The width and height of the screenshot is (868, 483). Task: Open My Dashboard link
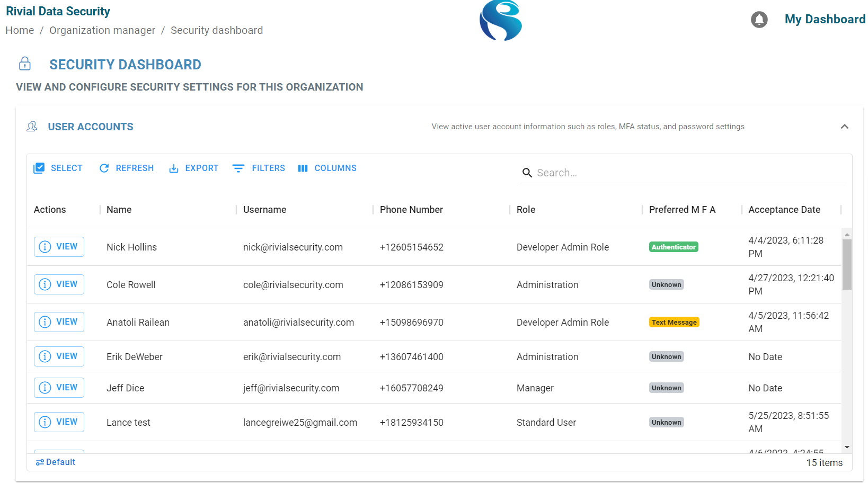[x=825, y=20]
